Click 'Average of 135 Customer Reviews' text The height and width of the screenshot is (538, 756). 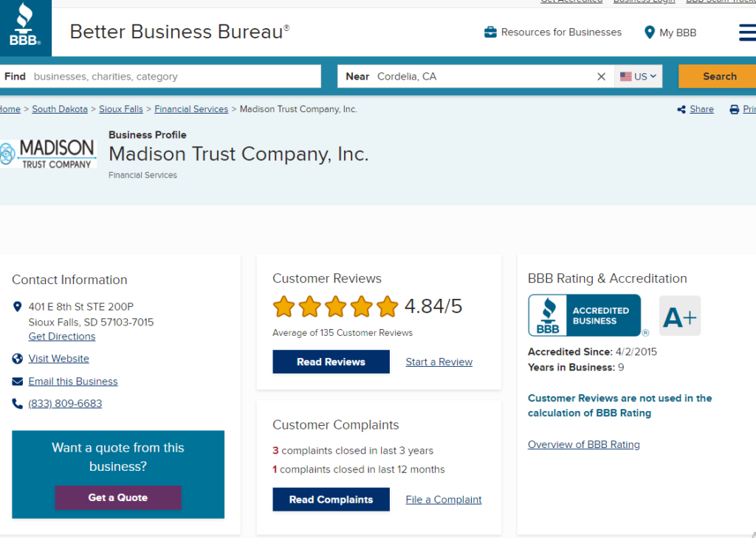click(x=343, y=333)
